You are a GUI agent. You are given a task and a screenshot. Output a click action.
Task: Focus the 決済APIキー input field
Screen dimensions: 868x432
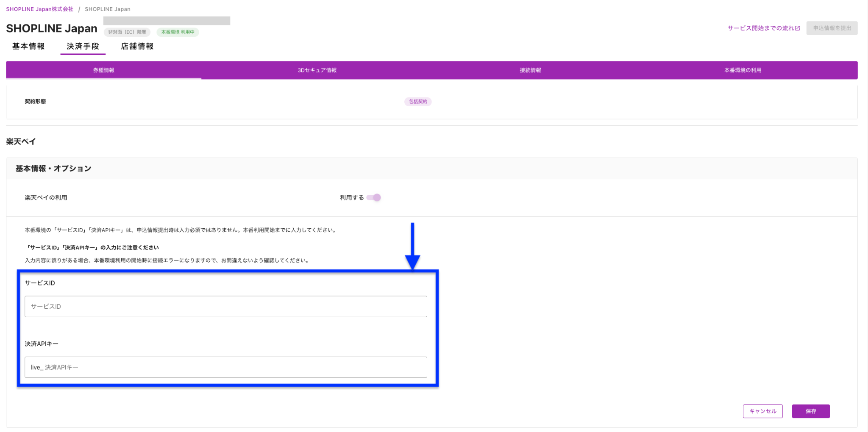[226, 367]
